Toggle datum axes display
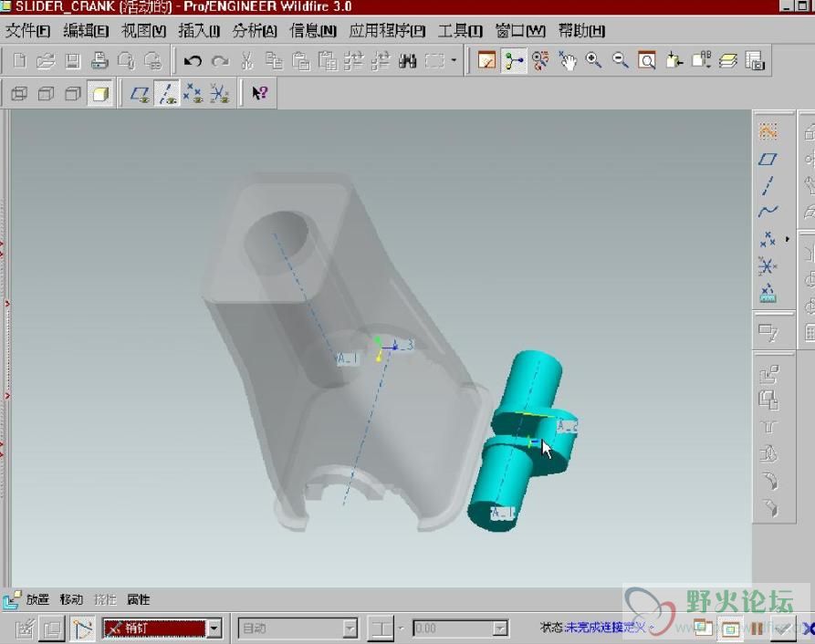815x644 pixels. (x=166, y=93)
